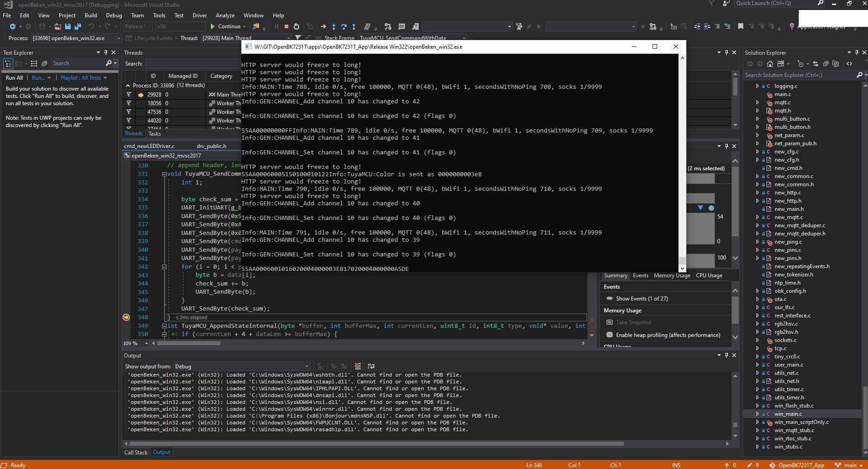The height and width of the screenshot is (469, 868).
Task: Click the Open File folder icon
Action: tap(58, 26)
